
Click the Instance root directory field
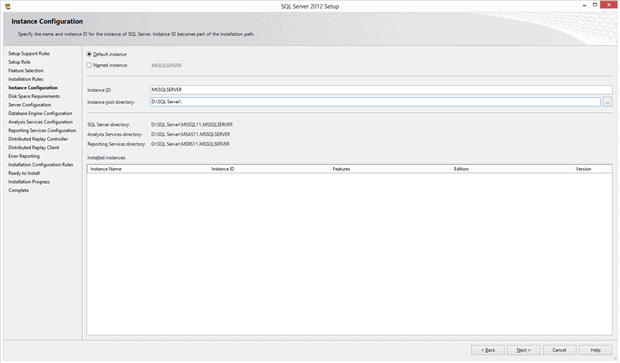click(x=375, y=102)
